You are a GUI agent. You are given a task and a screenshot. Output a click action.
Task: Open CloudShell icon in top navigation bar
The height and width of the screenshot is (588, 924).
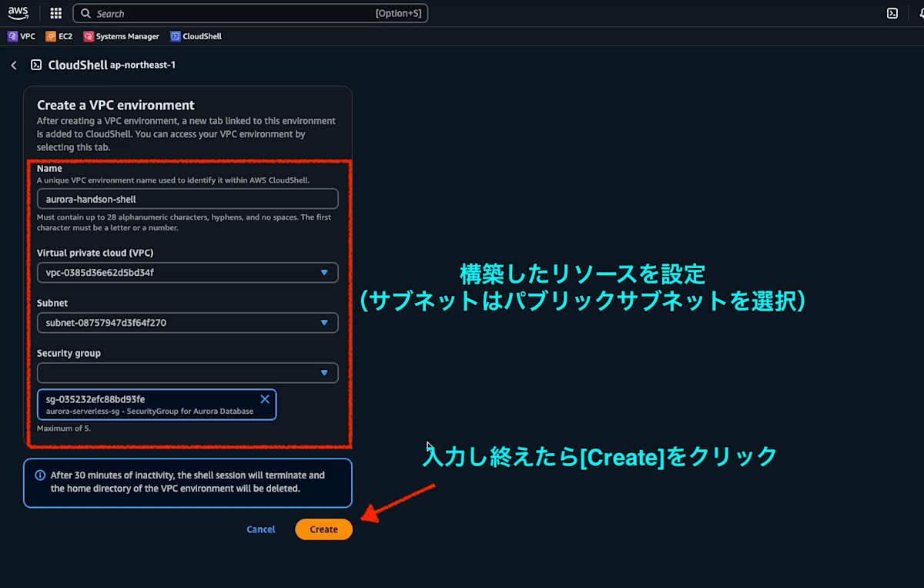coord(892,13)
